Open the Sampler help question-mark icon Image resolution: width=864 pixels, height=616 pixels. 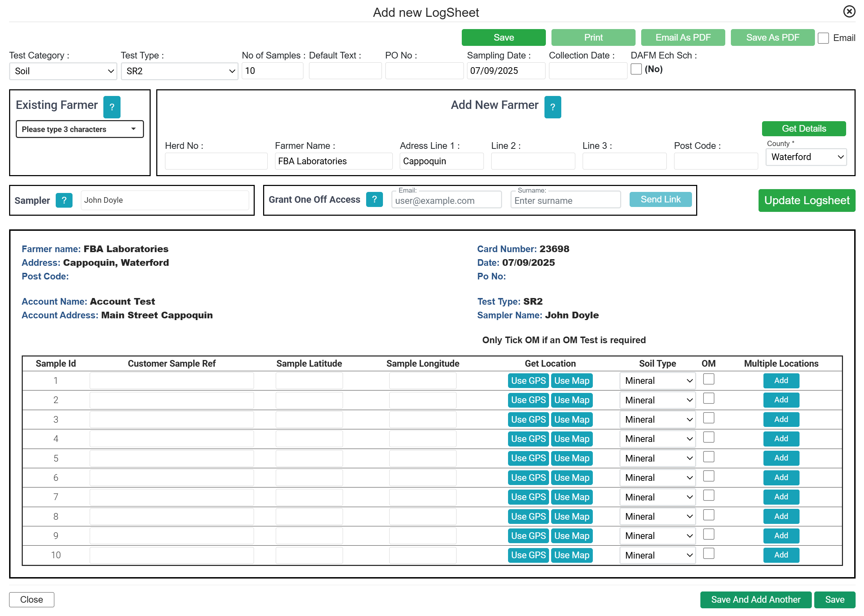click(x=64, y=200)
